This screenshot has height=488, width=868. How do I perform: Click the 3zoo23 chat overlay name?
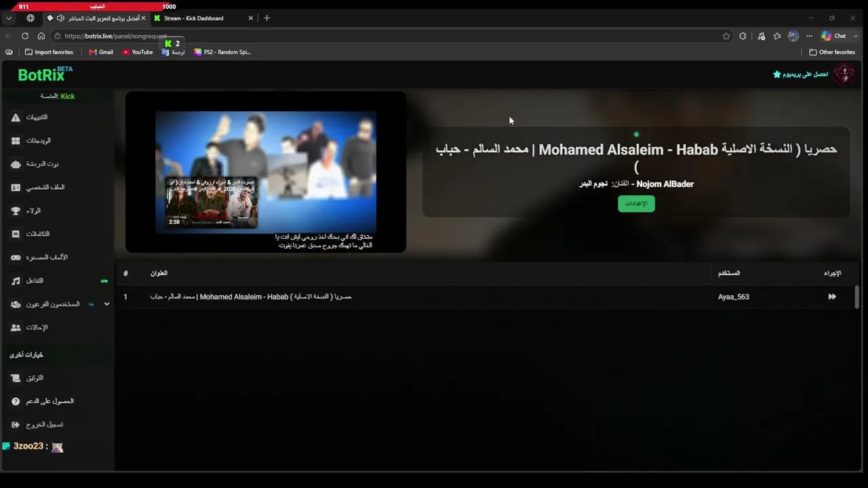(x=28, y=447)
